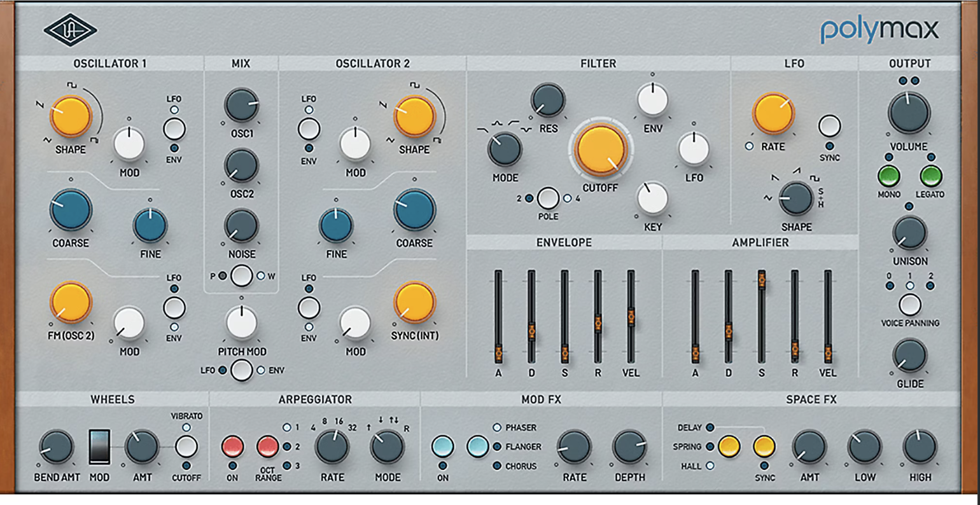Viewport: 980px width, 505px height.
Task: Toggle the green LEGATO button
Action: tap(930, 176)
